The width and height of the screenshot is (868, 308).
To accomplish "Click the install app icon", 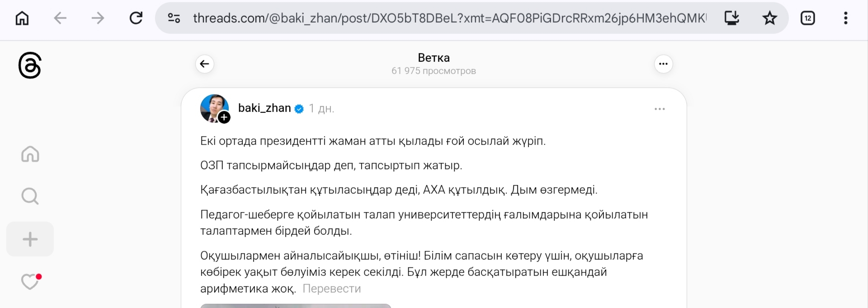I will [731, 18].
